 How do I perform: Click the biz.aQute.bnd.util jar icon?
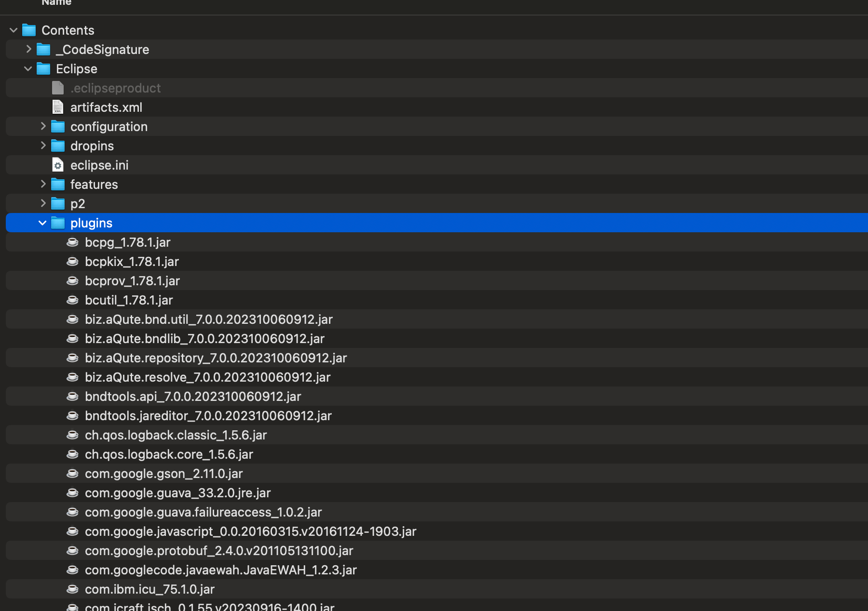72,319
